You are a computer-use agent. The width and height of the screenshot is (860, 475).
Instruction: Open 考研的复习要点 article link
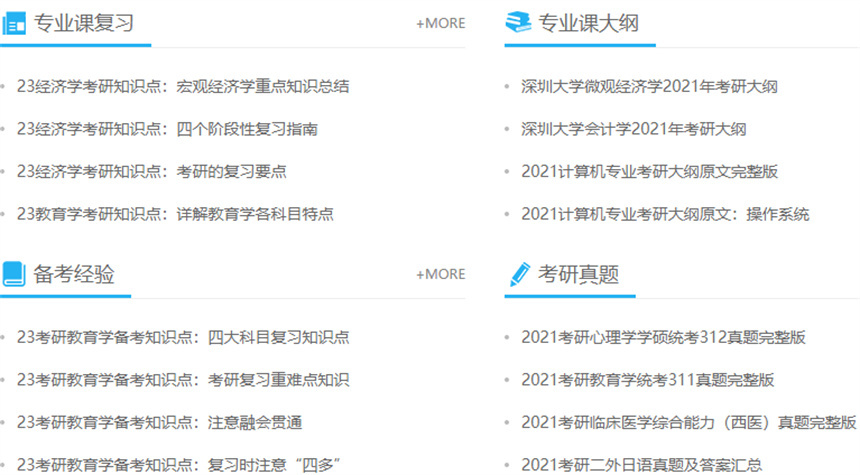[x=151, y=171]
